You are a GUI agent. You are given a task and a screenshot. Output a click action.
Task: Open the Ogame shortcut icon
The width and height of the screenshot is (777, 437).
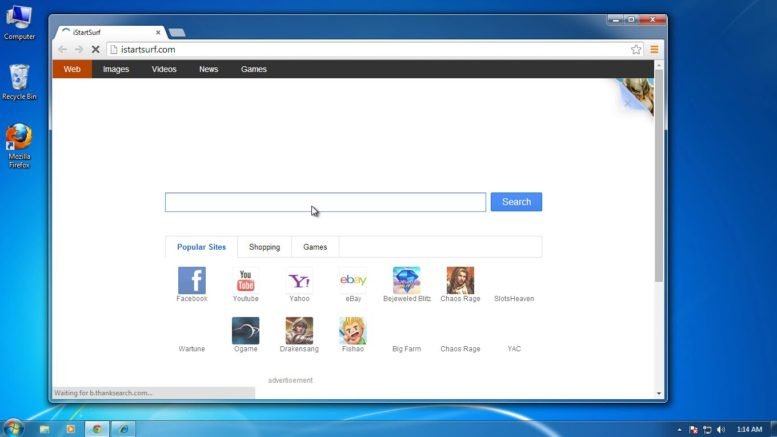(x=245, y=330)
